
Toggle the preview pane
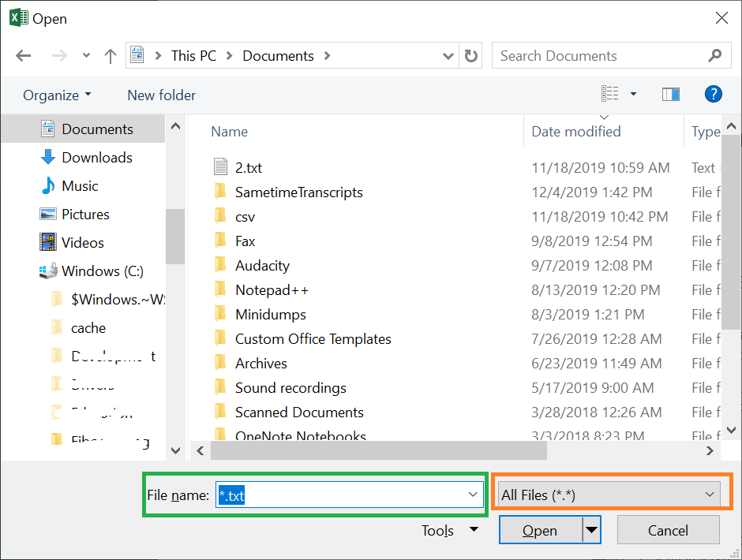coord(670,94)
